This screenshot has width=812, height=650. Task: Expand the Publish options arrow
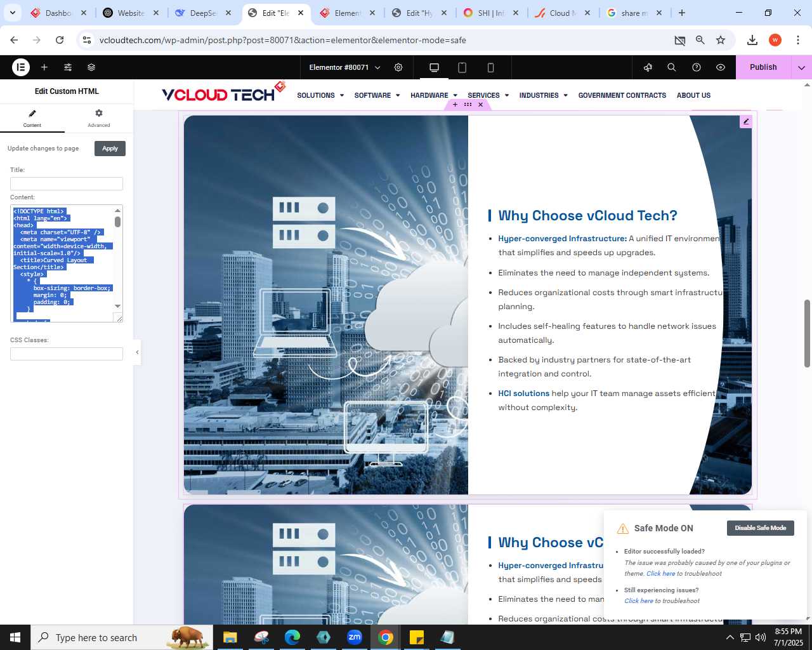point(801,67)
